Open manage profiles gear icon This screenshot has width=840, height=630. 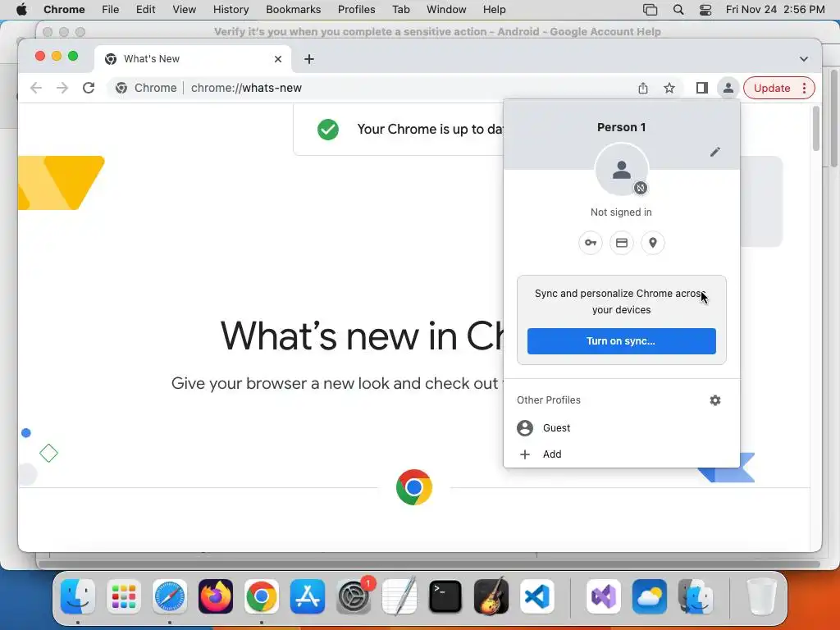tap(715, 400)
